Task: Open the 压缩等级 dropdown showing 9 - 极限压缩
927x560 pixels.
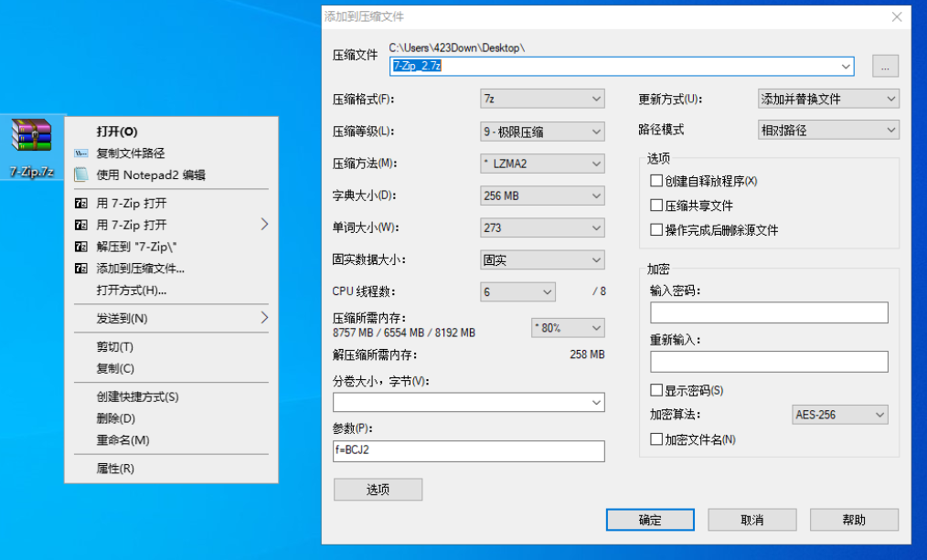Action: (x=542, y=132)
